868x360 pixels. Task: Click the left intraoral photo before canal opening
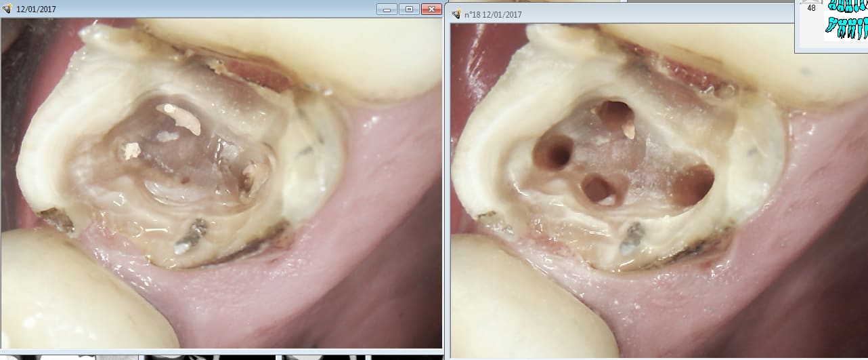221,183
